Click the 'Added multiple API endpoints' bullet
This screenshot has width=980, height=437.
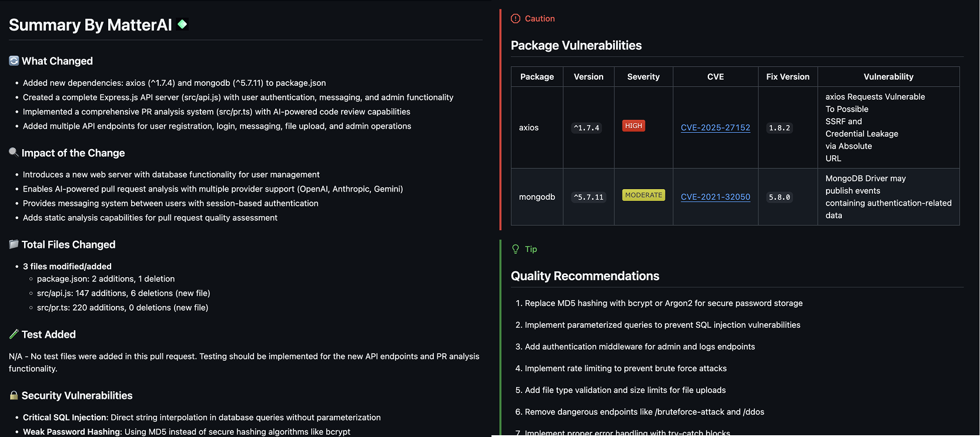(x=217, y=126)
